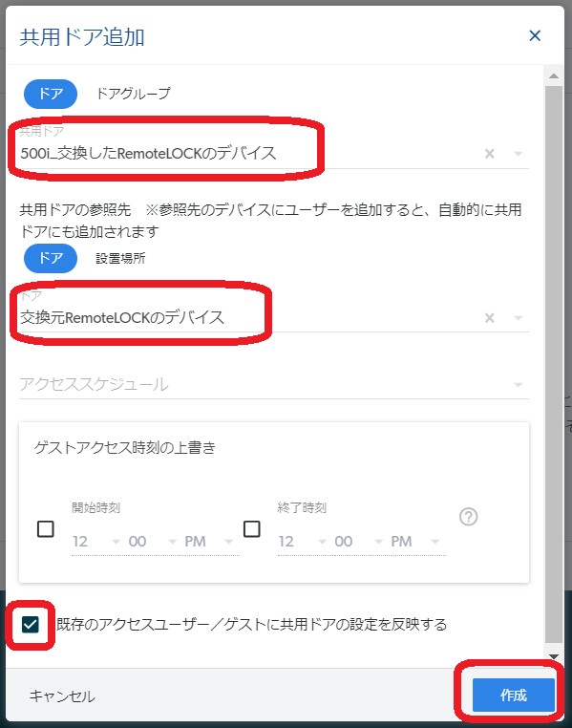Enable the 開始時刻 checkbox
The height and width of the screenshot is (728, 572).
point(46,529)
